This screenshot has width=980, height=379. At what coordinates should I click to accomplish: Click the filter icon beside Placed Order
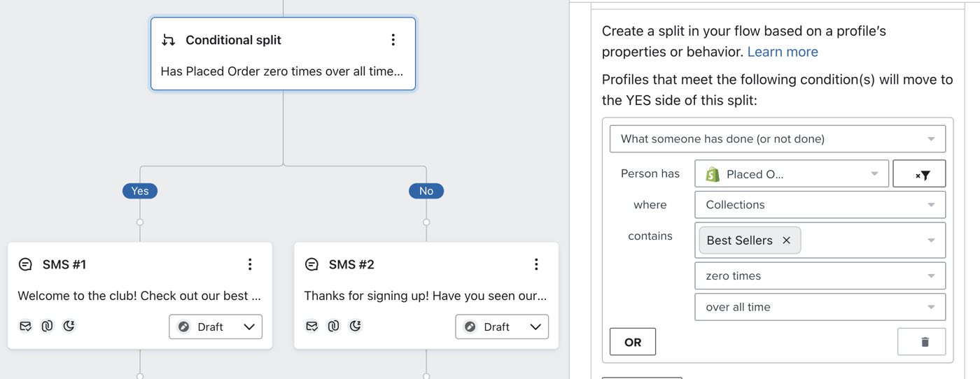pyautogui.click(x=919, y=174)
